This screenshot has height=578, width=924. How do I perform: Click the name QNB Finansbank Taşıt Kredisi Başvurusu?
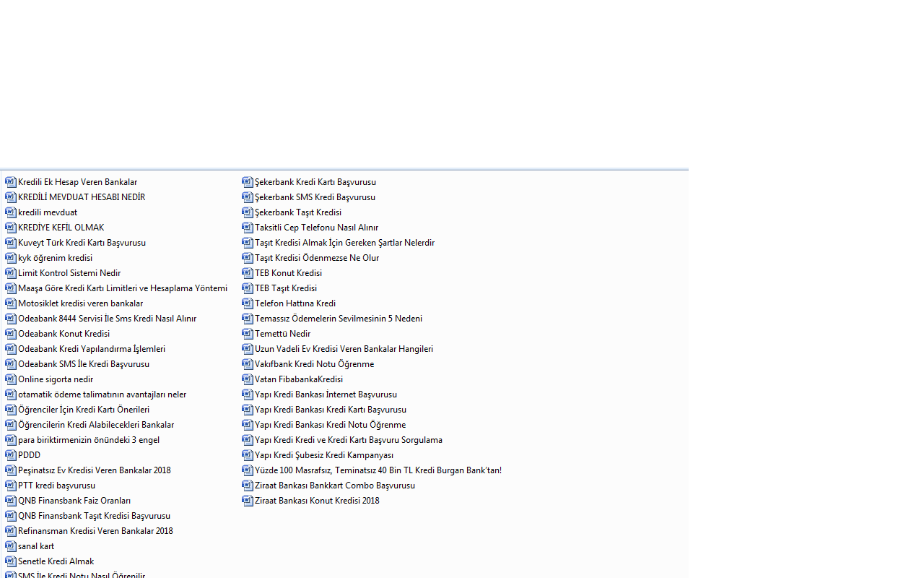[x=95, y=516]
